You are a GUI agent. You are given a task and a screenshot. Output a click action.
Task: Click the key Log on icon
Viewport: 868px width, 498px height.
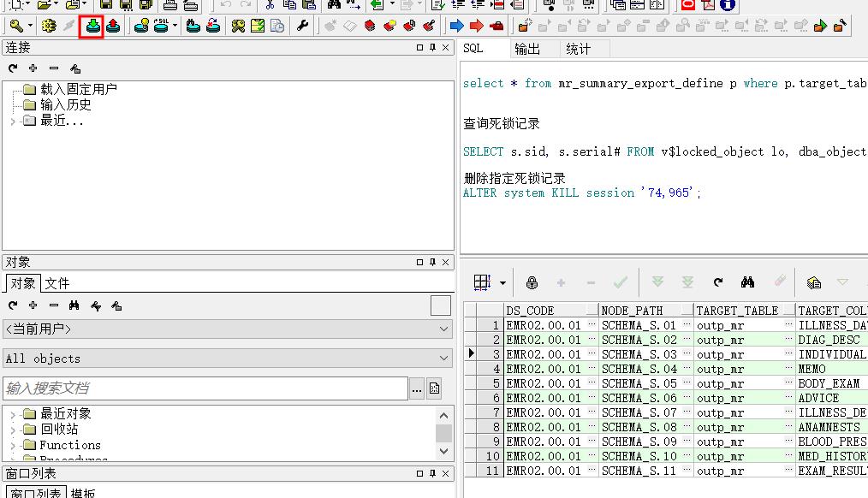pyautogui.click(x=16, y=26)
